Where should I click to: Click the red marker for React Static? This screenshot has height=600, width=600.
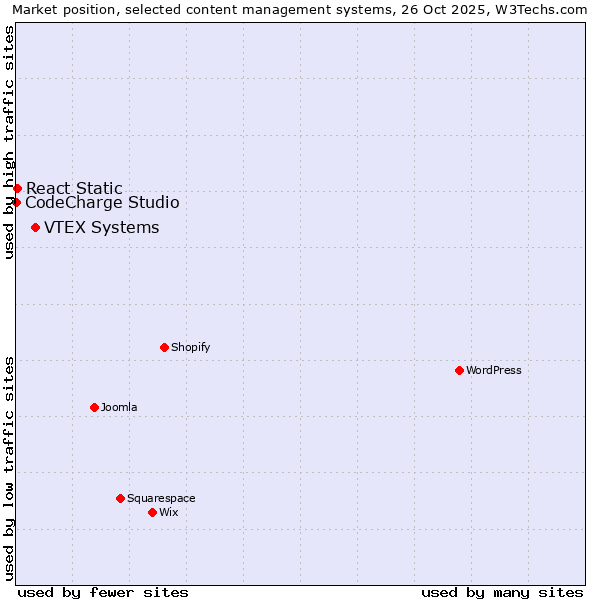point(17,188)
